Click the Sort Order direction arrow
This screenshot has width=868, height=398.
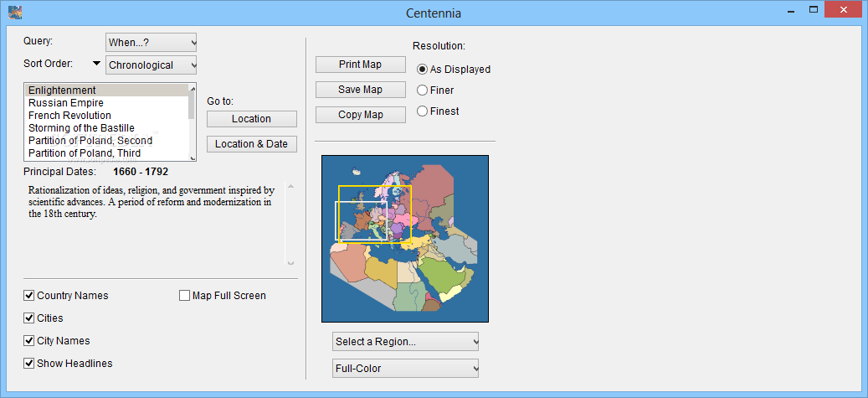point(96,64)
